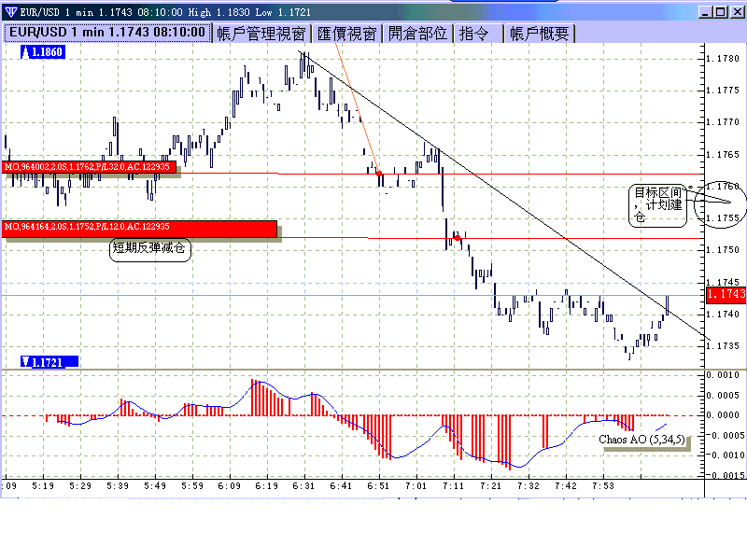Click the circled target zone on price axis

click(x=720, y=203)
